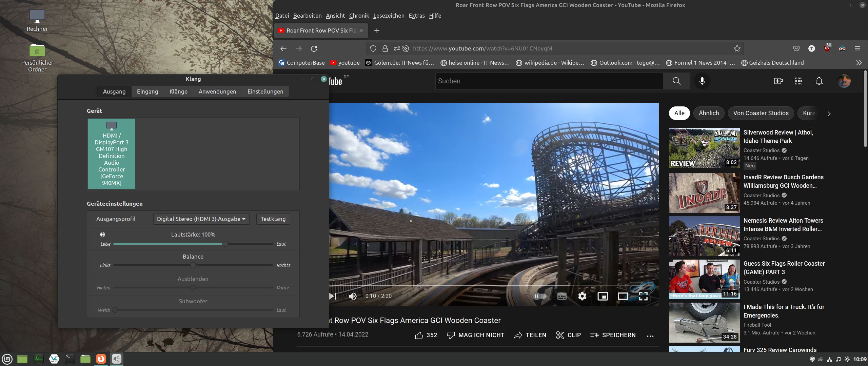Switch to the Eingang tab
Viewport: 868px width, 366px height.
[147, 91]
